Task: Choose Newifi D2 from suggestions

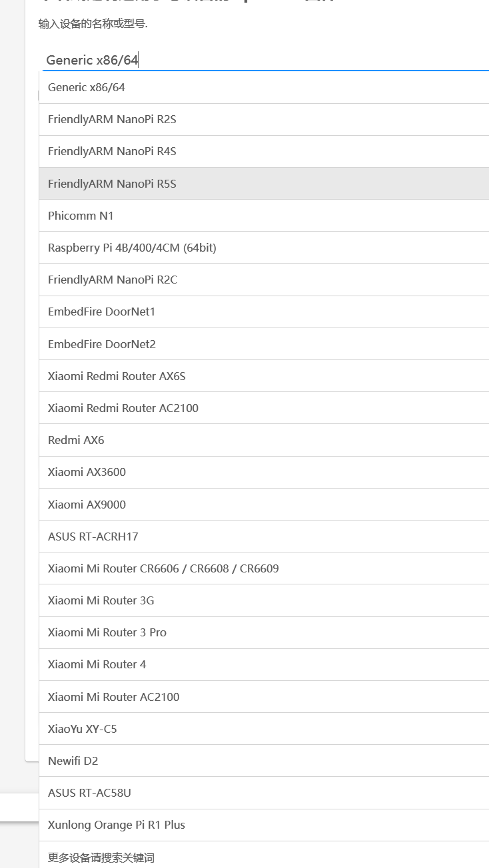Action: [x=73, y=761]
